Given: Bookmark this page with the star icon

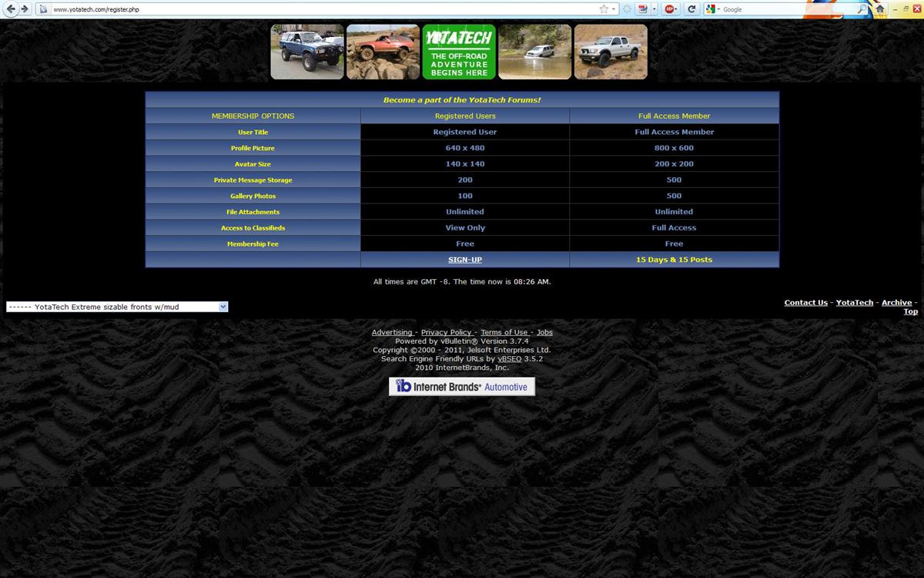Looking at the screenshot, I should coord(604,9).
